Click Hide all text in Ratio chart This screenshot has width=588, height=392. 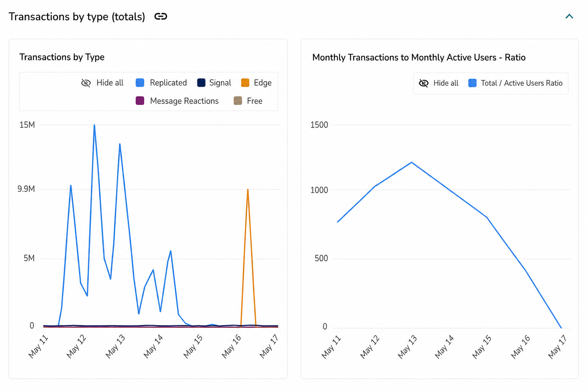[x=446, y=83]
